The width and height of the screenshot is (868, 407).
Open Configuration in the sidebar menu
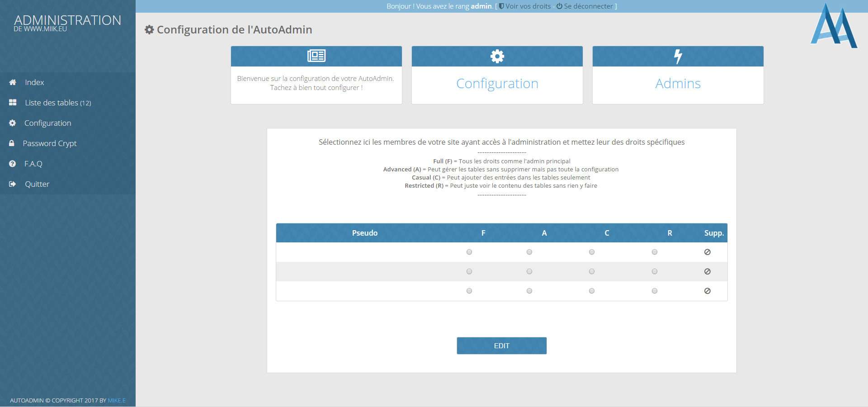pyautogui.click(x=47, y=123)
